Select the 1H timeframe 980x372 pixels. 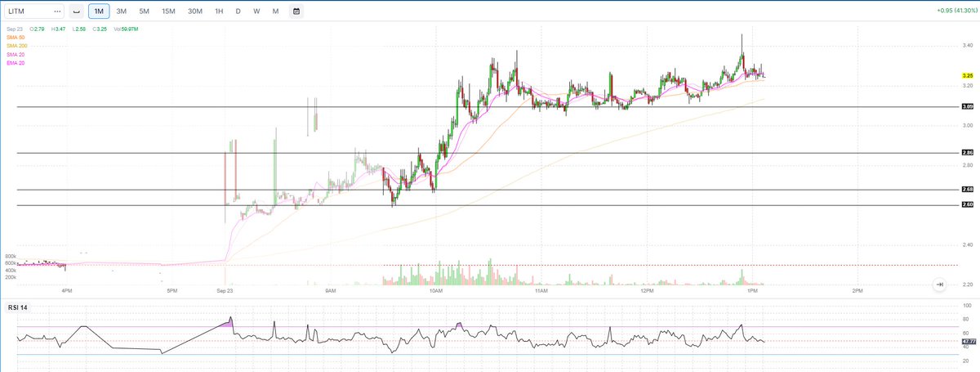pos(219,11)
